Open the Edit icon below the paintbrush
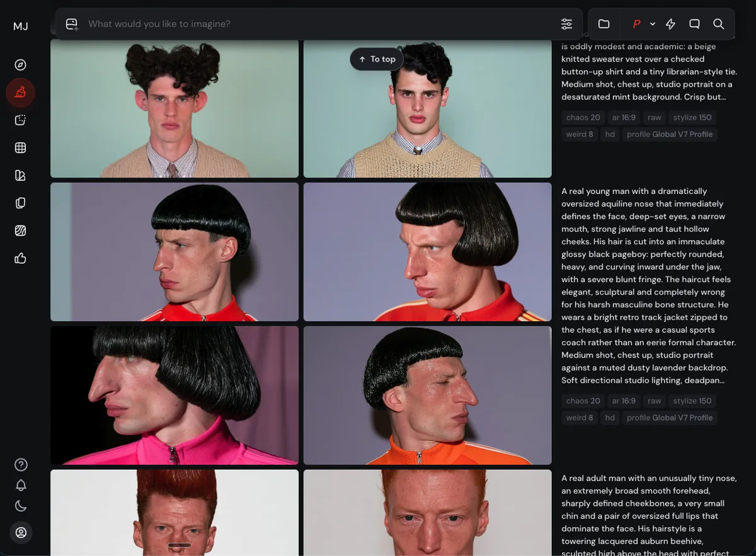Viewport: 756px width, 556px height. click(20, 120)
